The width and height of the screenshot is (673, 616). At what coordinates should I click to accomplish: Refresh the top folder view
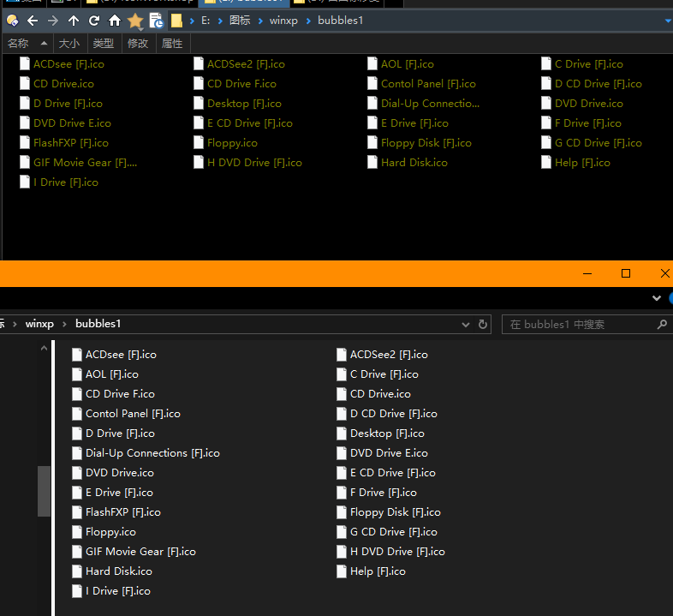pyautogui.click(x=94, y=20)
